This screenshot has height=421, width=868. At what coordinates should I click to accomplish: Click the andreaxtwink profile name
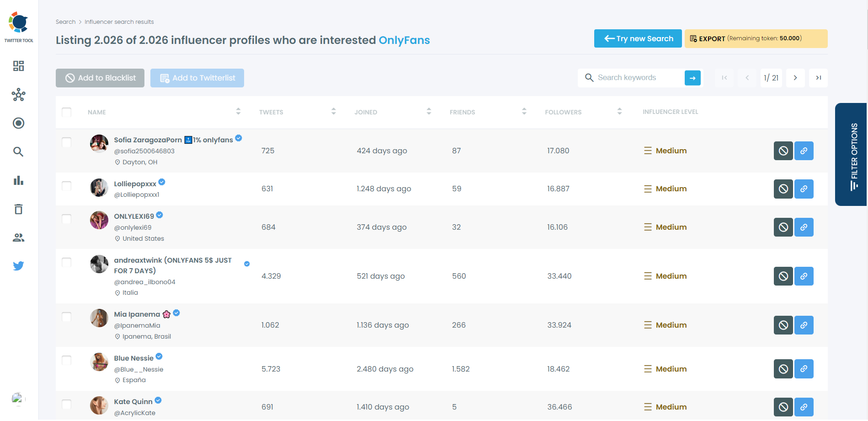(173, 265)
